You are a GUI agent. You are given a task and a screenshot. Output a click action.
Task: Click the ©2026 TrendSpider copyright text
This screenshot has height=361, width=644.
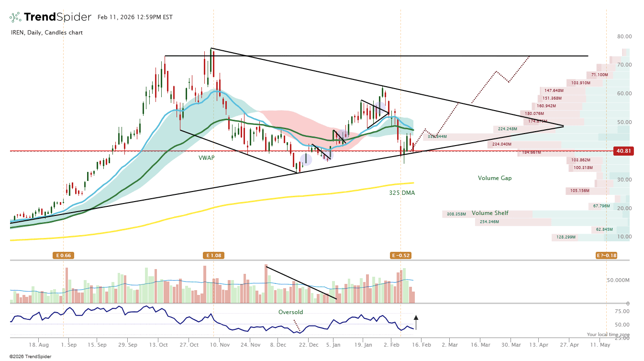point(27,356)
